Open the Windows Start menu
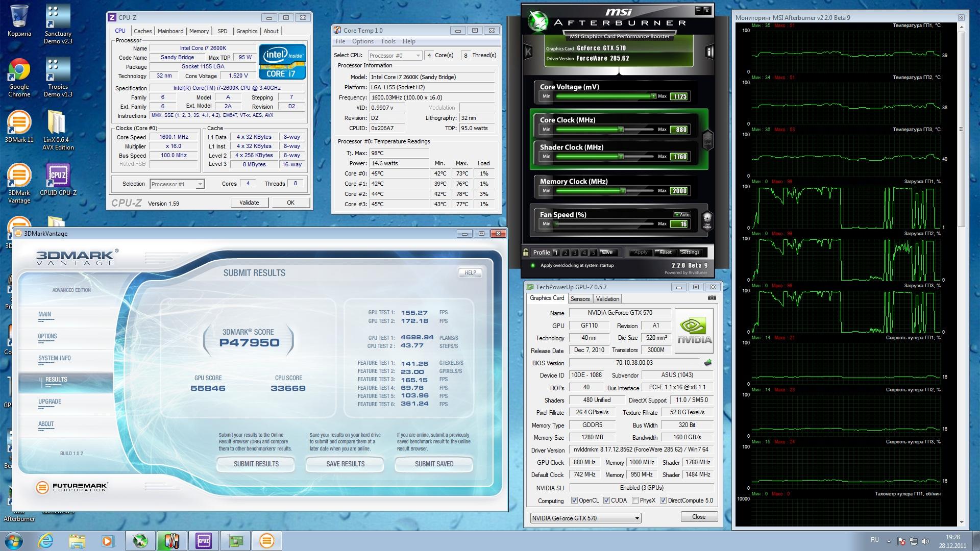This screenshot has width=980, height=551. (x=13, y=541)
